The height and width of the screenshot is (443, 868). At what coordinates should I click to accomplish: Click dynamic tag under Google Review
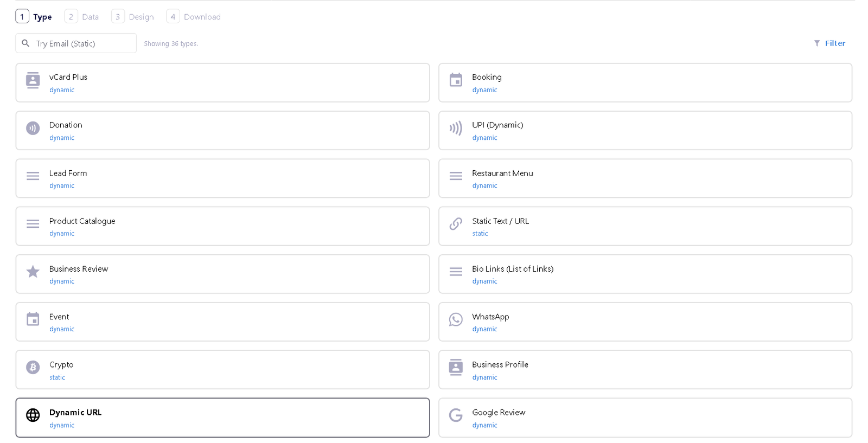(484, 425)
